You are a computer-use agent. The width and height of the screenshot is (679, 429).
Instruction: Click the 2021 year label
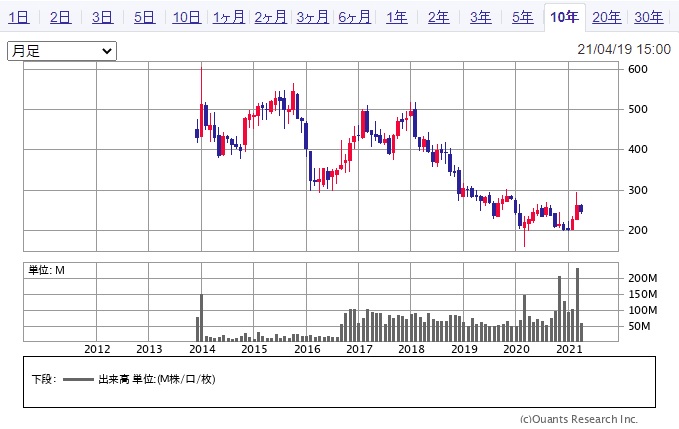pos(569,349)
